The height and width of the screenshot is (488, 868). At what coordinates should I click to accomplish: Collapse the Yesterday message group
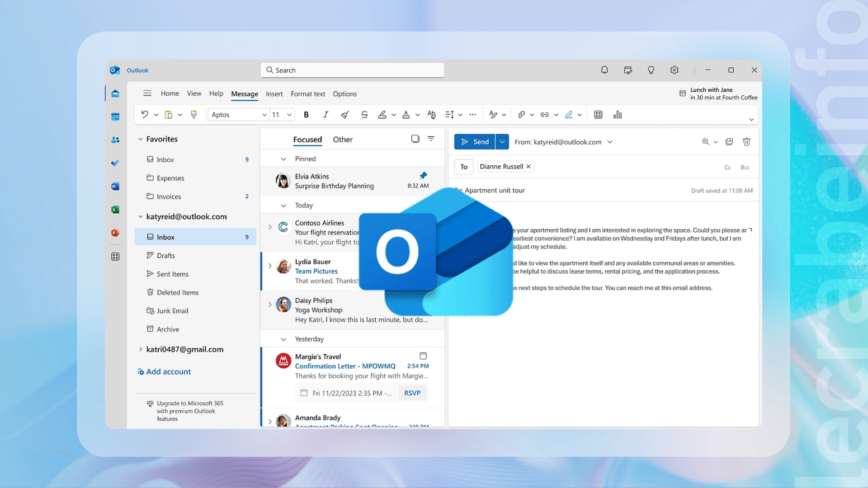[283, 339]
